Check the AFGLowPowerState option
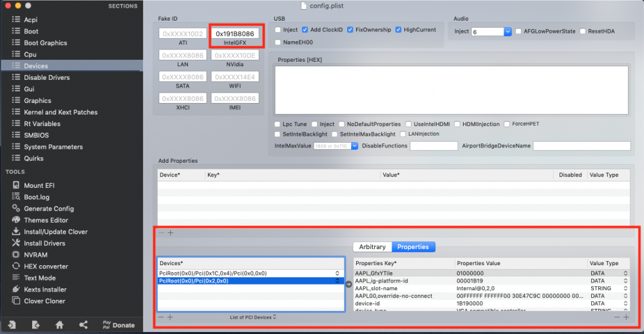 518,31
